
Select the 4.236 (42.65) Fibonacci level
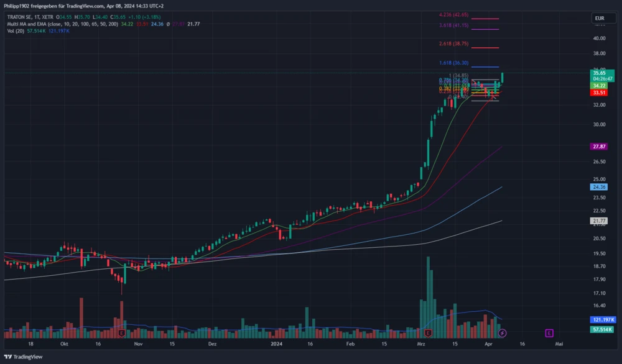point(453,14)
